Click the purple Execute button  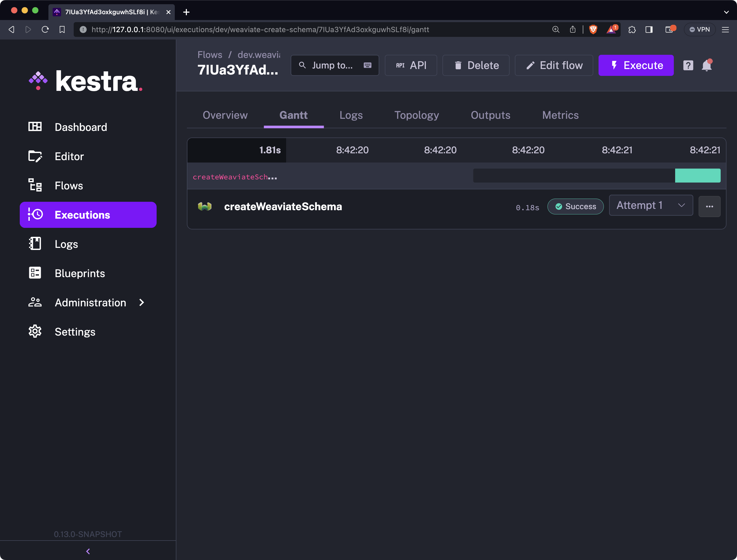pyautogui.click(x=636, y=65)
